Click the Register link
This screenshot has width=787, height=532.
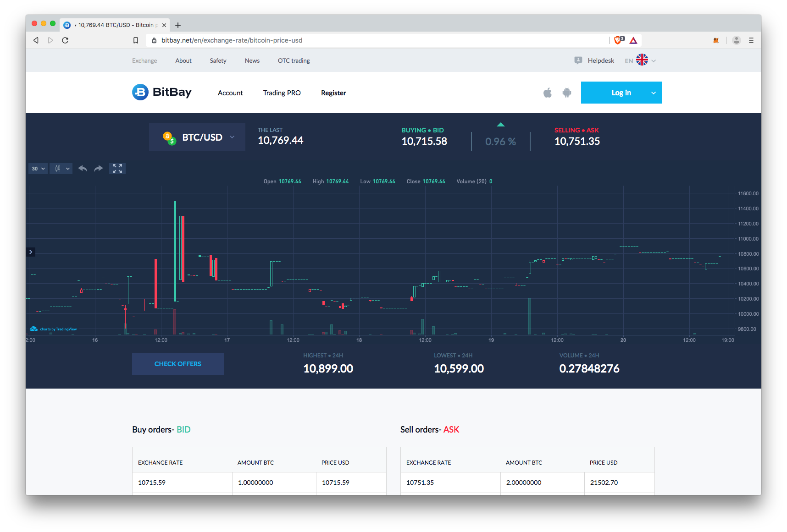point(333,93)
